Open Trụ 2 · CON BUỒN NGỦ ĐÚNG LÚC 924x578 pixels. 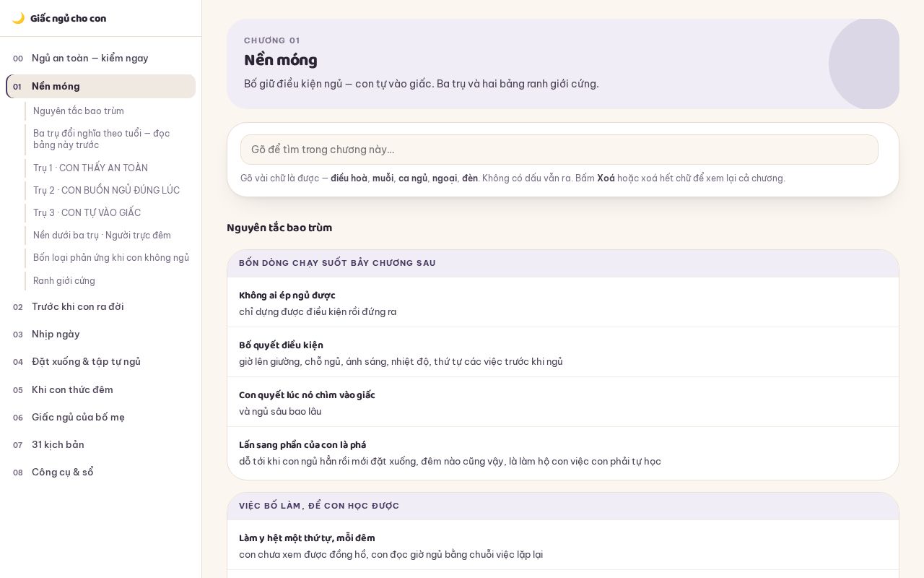click(x=110, y=191)
